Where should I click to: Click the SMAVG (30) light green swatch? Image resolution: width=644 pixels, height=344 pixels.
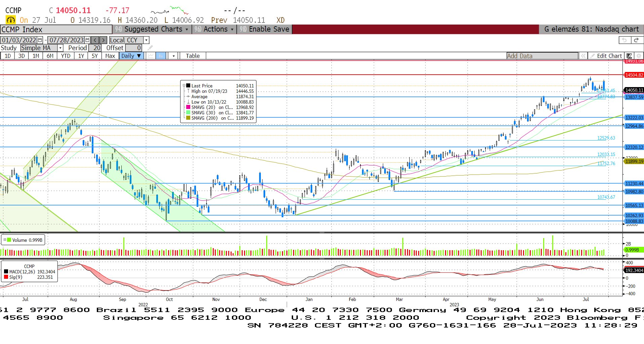tap(188, 112)
